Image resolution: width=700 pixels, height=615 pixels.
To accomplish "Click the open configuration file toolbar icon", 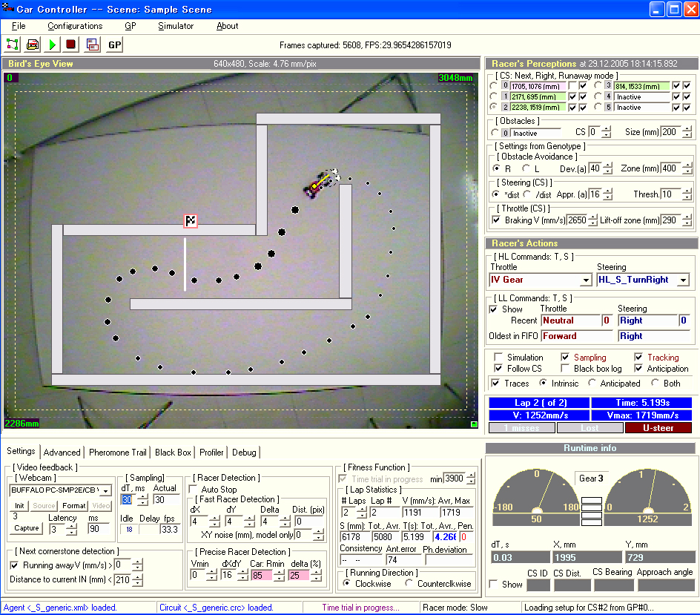I will pyautogui.click(x=33, y=45).
